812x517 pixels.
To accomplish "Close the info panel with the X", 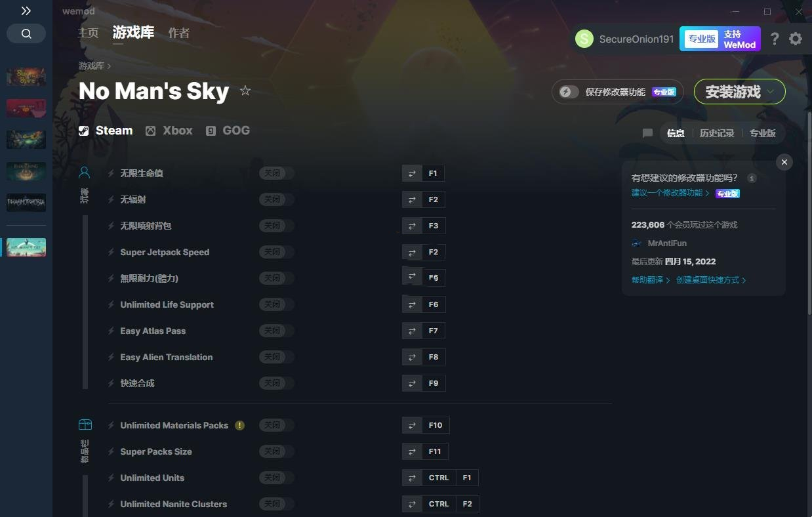I will 784,162.
